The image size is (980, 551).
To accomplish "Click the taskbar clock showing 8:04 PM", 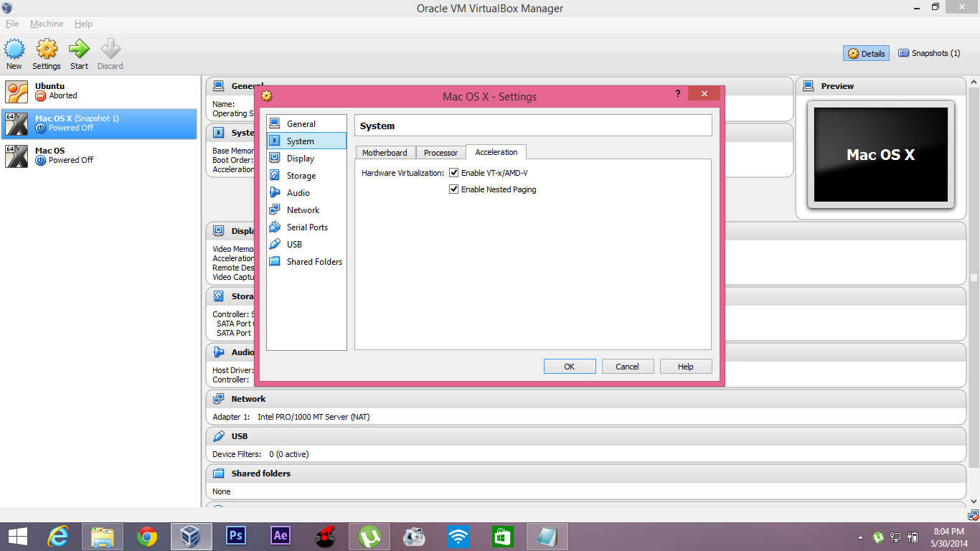I will (948, 537).
